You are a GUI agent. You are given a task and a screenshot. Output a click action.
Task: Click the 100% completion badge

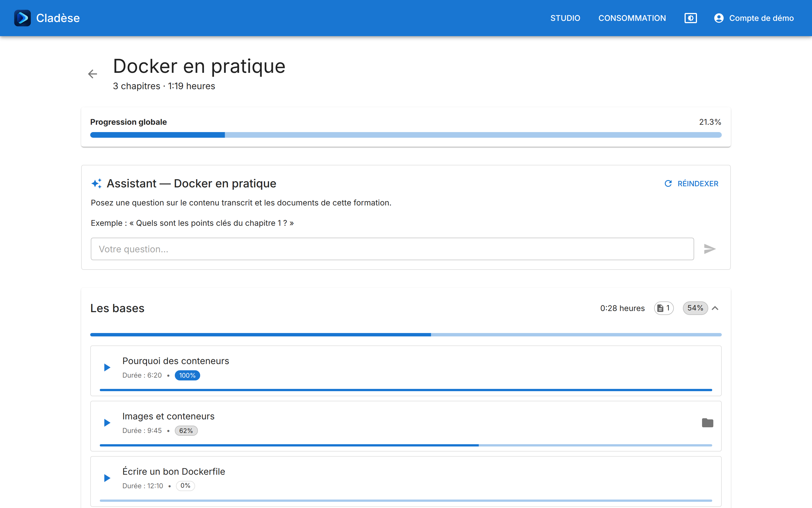click(187, 375)
